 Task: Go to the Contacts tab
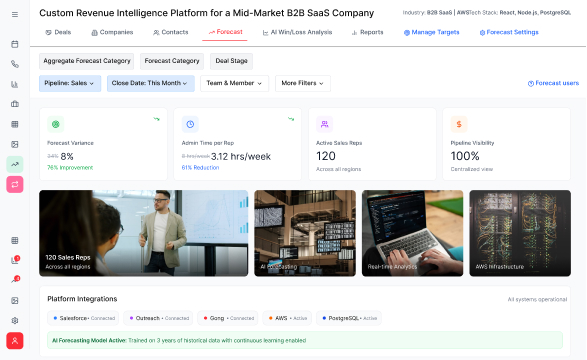(171, 33)
